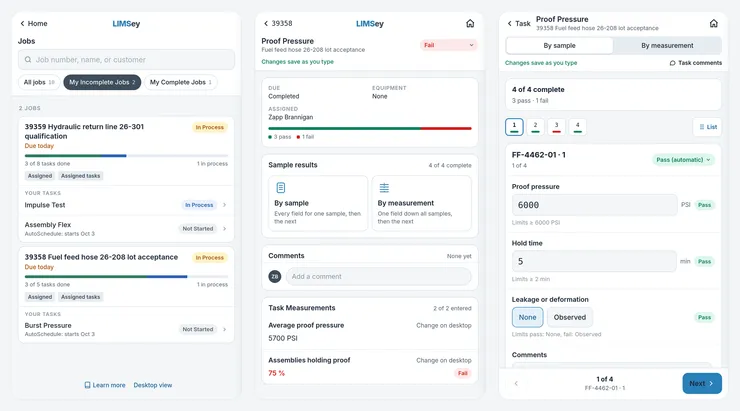Image resolution: width=740 pixels, height=411 pixels.
Task: Select sample number 4
Action: coord(578,126)
